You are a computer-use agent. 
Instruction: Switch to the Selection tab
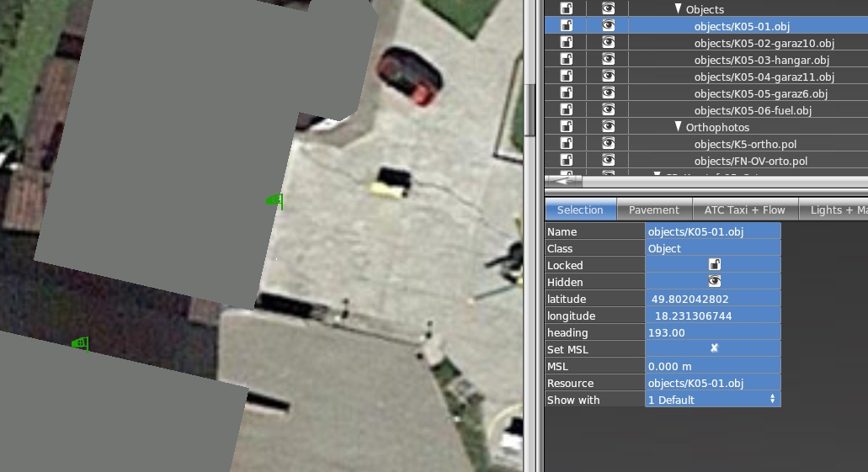click(580, 209)
